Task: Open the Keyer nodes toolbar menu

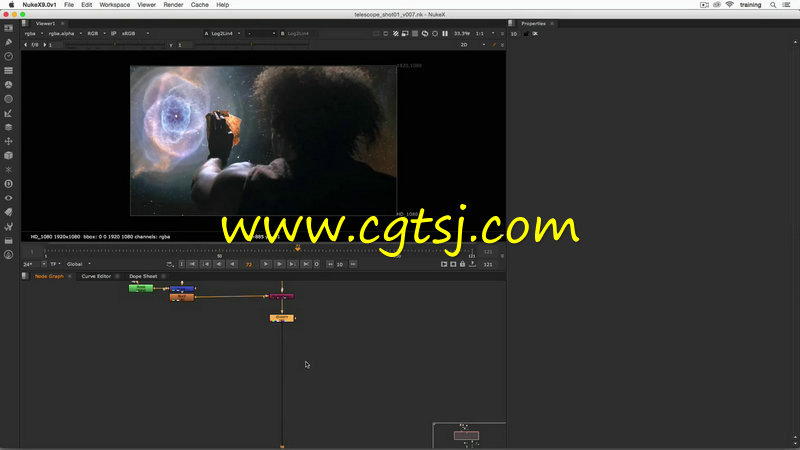Action: coord(9,113)
